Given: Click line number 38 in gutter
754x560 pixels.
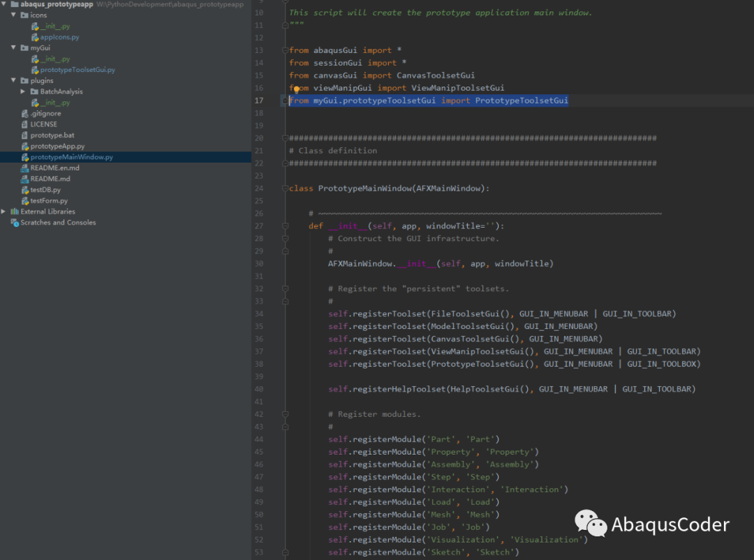Looking at the screenshot, I should [259, 364].
